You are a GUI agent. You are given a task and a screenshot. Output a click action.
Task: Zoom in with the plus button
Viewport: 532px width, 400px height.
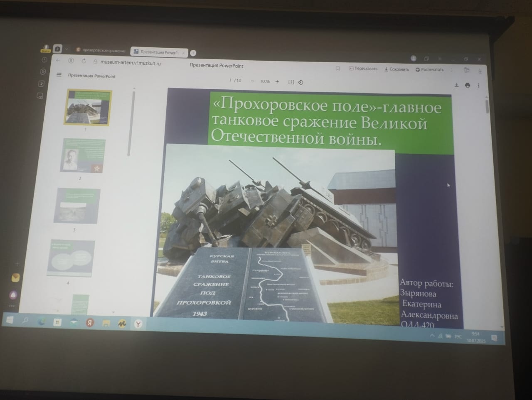click(x=277, y=81)
